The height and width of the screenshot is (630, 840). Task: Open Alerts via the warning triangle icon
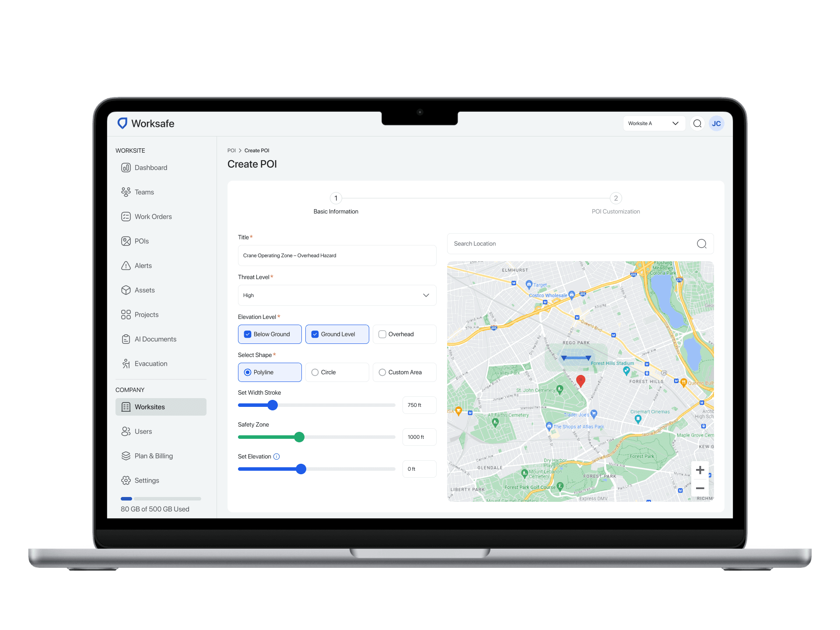point(126,266)
